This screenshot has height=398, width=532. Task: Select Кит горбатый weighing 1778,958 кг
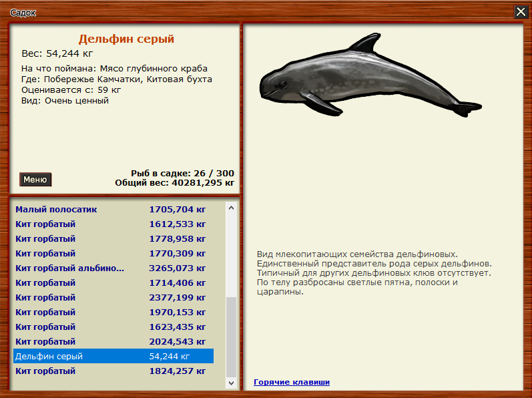point(45,238)
